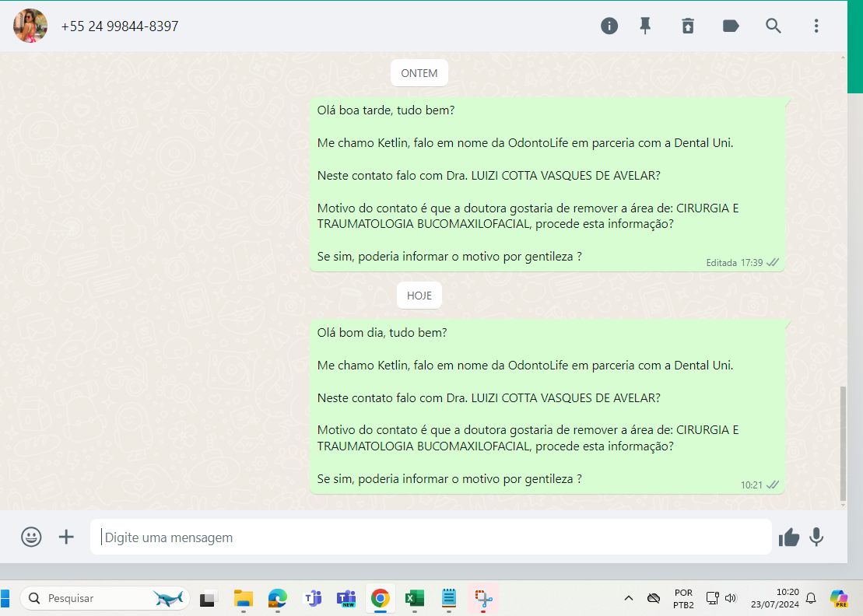This screenshot has width=863, height=616.
Task: Click the HOJE date badge
Action: pyautogui.click(x=419, y=296)
